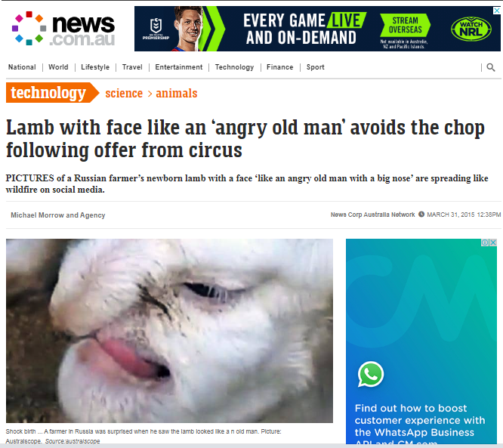This screenshot has width=503, height=448.
Task: Select the Finance menu item
Action: (279, 67)
